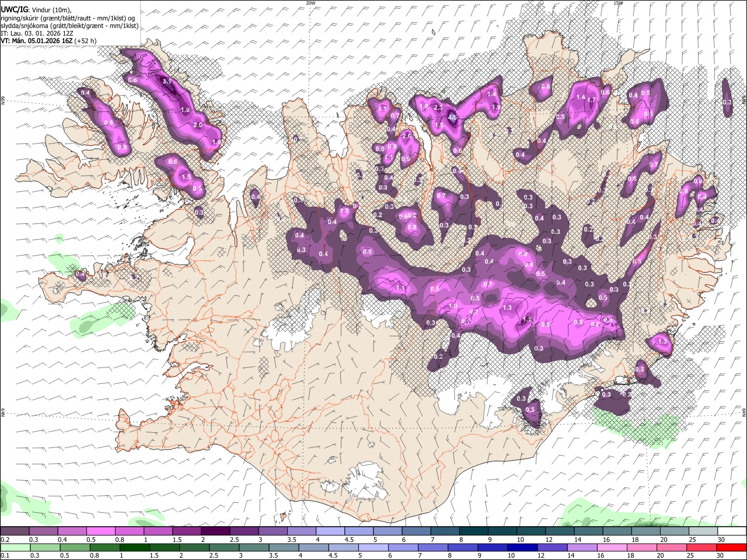Click the upper legend swatch between 4 and 4.5
The width and height of the screenshot is (747, 560).
click(x=329, y=531)
